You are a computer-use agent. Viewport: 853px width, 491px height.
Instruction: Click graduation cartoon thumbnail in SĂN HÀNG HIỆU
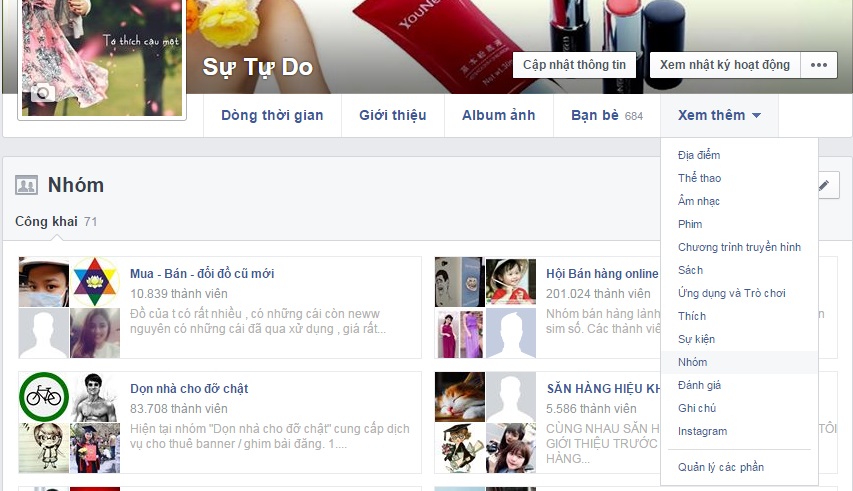(x=460, y=448)
